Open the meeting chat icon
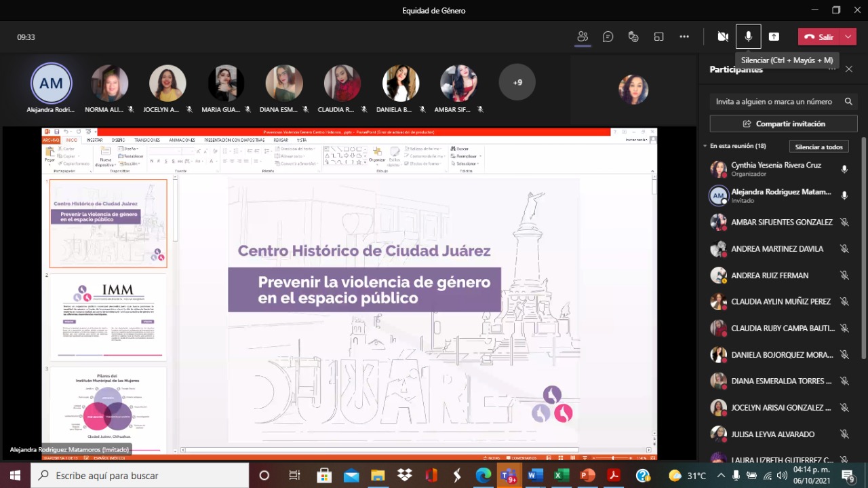 608,37
